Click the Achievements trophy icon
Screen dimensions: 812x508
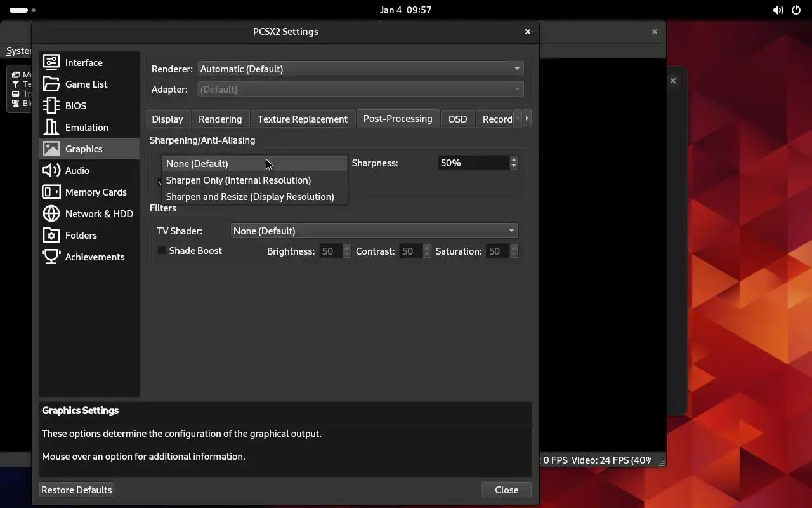[51, 257]
